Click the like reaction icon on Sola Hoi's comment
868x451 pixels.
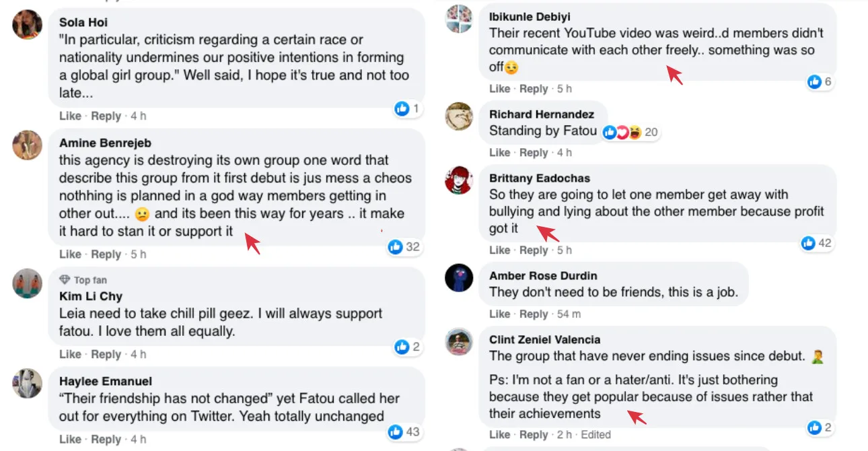[x=402, y=108]
